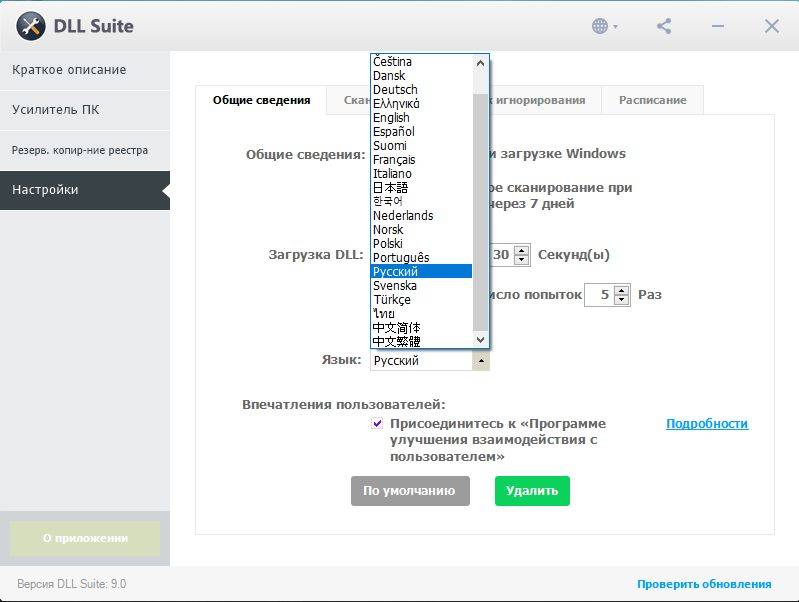Viewport: 799px width, 602px height.
Task: Click the attempts number field showing 5
Action: pos(599,295)
